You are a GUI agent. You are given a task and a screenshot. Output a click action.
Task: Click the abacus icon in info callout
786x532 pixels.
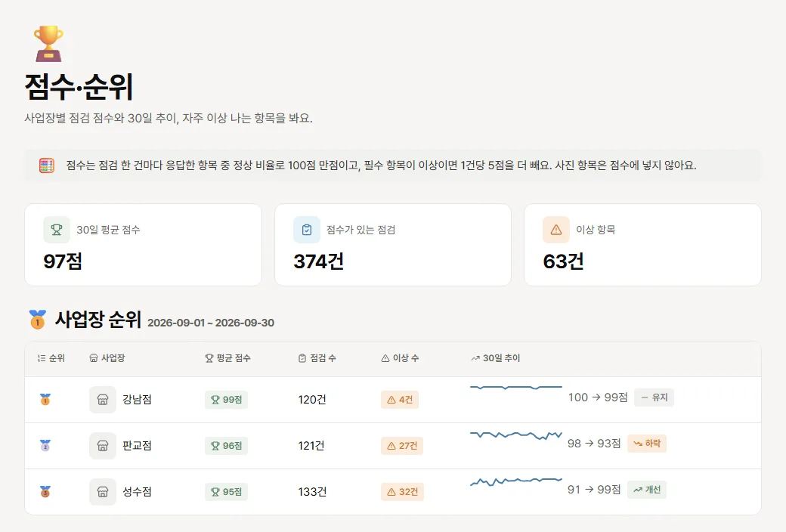tap(47, 165)
